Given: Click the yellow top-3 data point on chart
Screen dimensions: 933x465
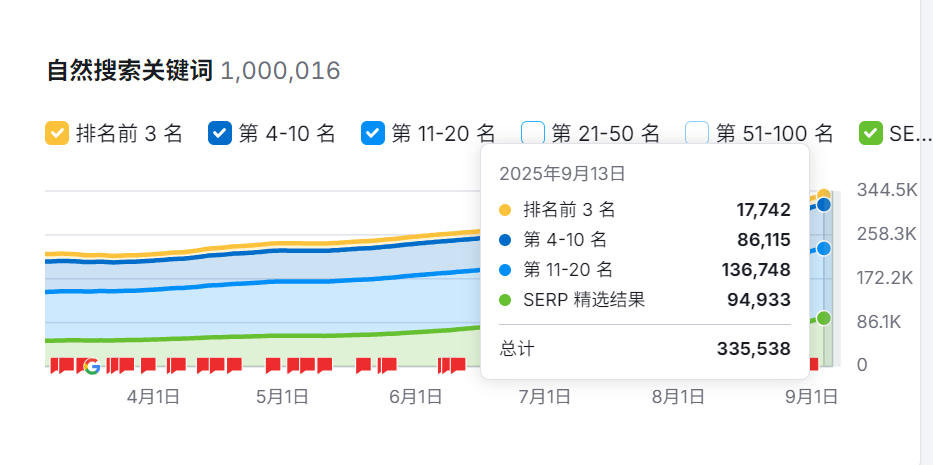Looking at the screenshot, I should click(823, 196).
